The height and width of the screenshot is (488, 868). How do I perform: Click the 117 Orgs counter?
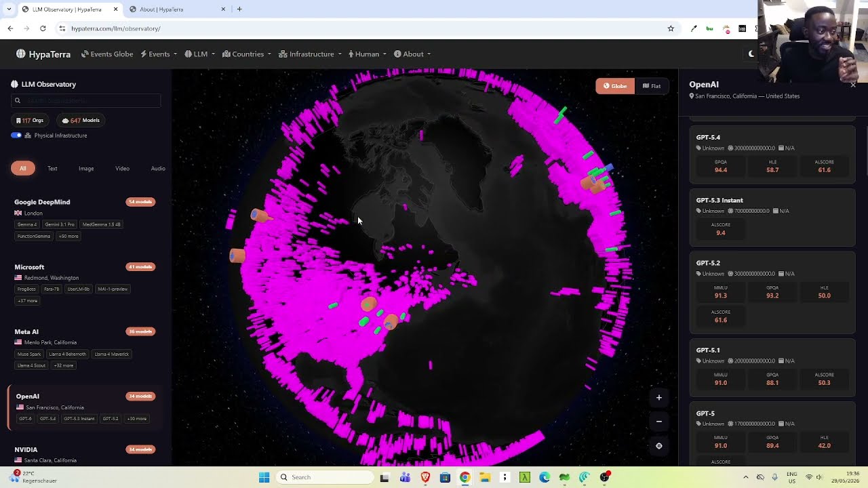point(30,121)
